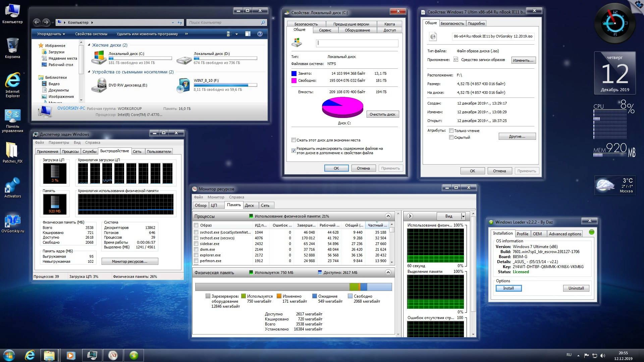The width and height of the screenshot is (644, 362).
Task: Go back in the Компьютер explorer window
Action: point(37,22)
